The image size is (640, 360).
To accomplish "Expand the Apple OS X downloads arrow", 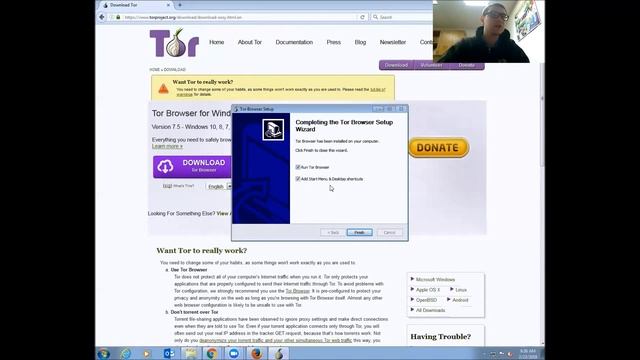I will [x=412, y=289].
